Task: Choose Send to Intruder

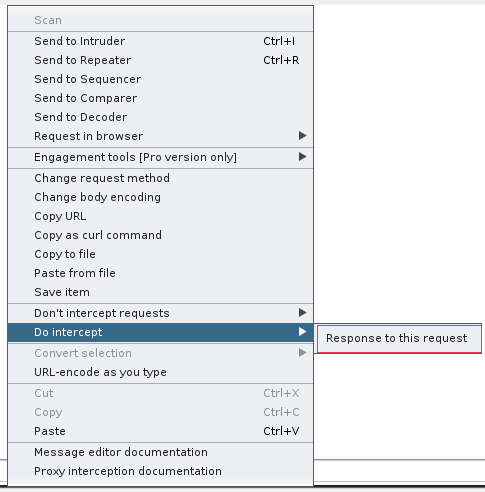Action: pos(160,41)
